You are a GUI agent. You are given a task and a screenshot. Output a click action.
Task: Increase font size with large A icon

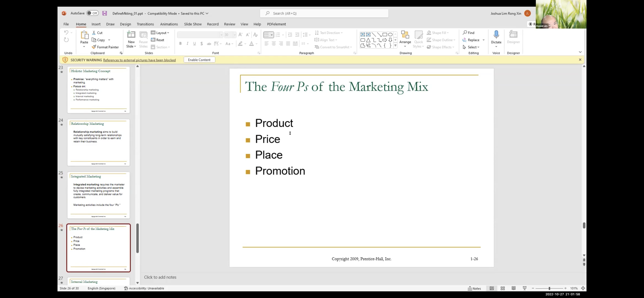[x=240, y=35]
